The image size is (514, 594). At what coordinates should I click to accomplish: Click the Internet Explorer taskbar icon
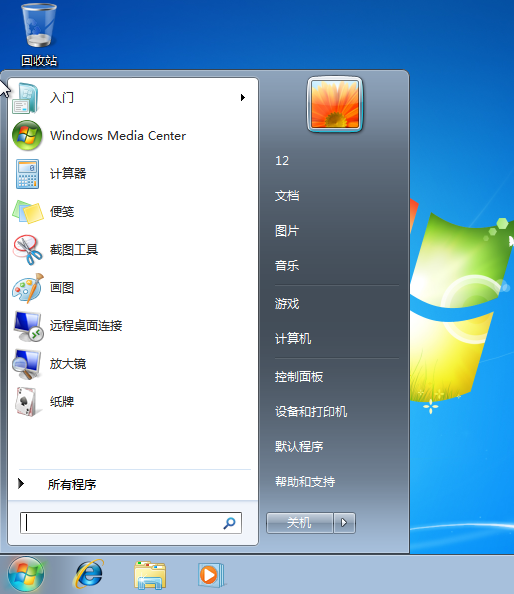pos(89,574)
